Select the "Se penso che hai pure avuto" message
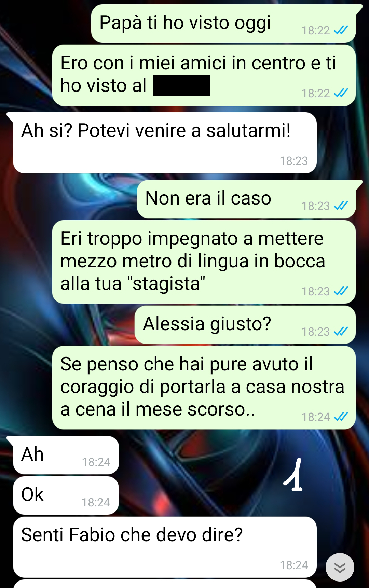 [x=204, y=388]
